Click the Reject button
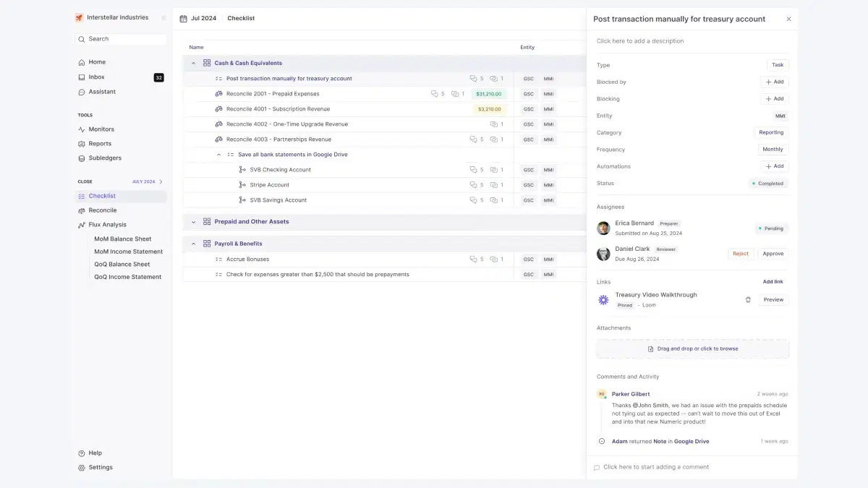The height and width of the screenshot is (488, 868). pyautogui.click(x=741, y=254)
